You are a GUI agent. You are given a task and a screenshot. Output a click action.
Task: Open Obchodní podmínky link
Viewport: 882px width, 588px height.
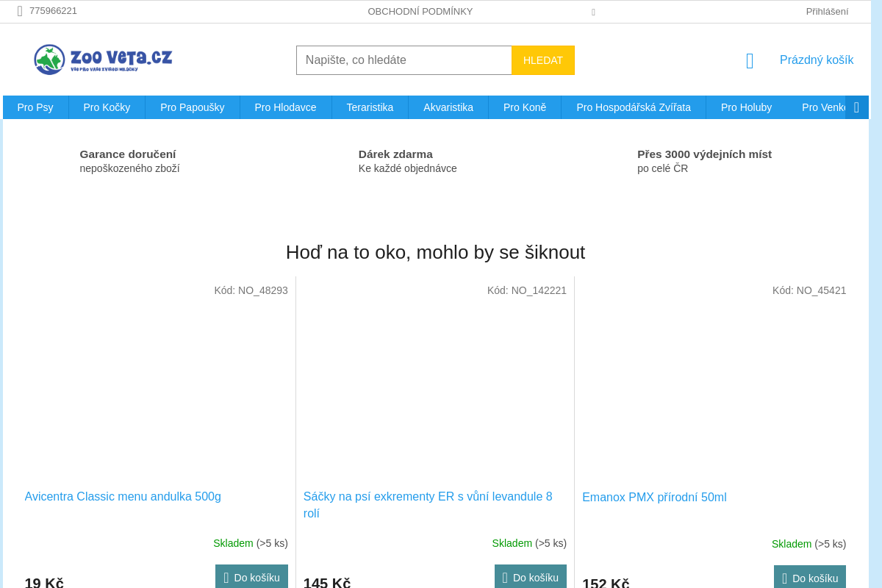(420, 12)
